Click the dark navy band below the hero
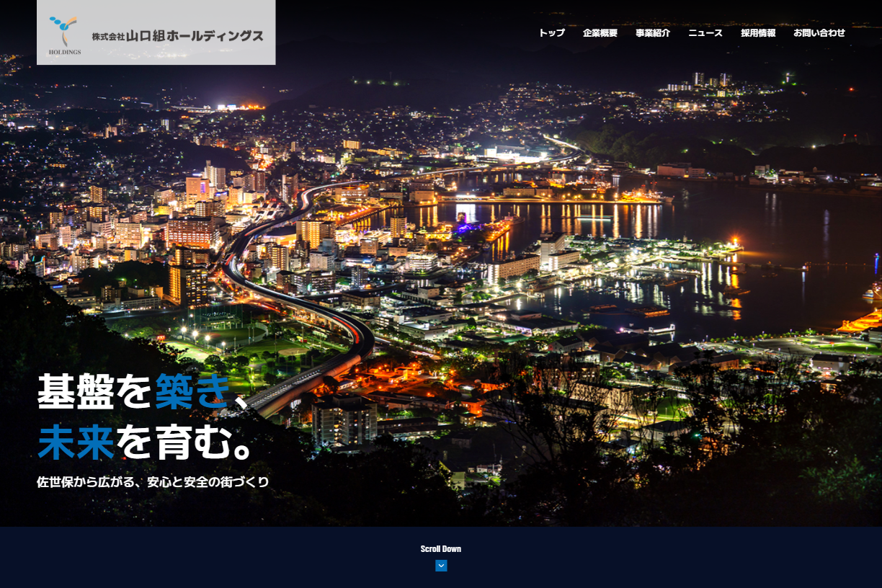 tap(441, 557)
